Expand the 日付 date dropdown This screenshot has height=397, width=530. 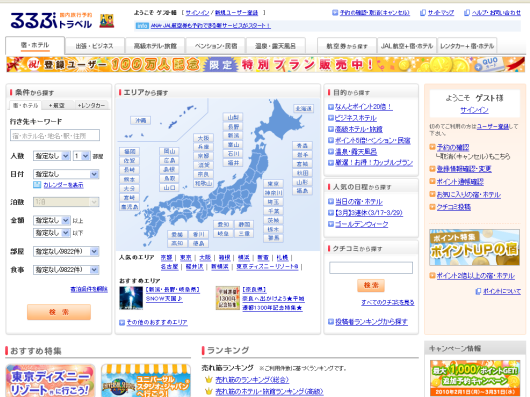click(x=66, y=174)
